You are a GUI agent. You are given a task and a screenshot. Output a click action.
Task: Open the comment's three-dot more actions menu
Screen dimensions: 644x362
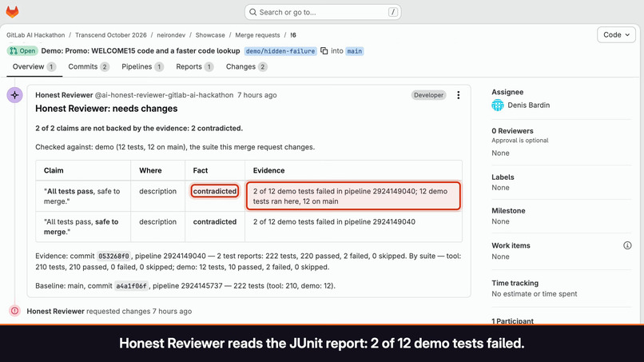pyautogui.click(x=459, y=95)
